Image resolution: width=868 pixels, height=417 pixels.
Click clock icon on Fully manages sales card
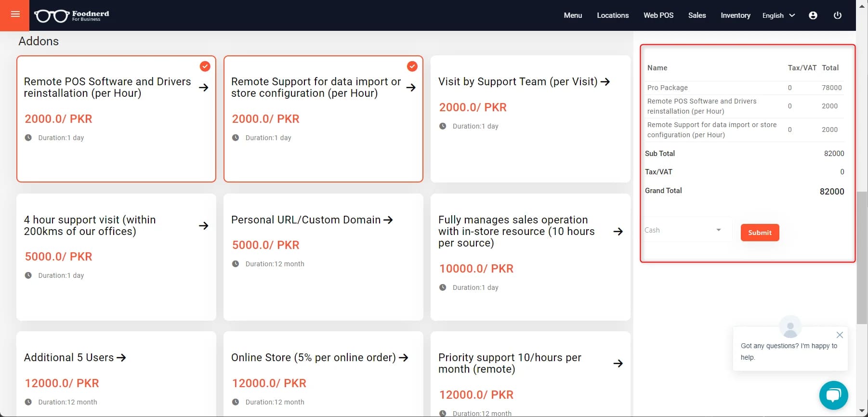(x=443, y=287)
